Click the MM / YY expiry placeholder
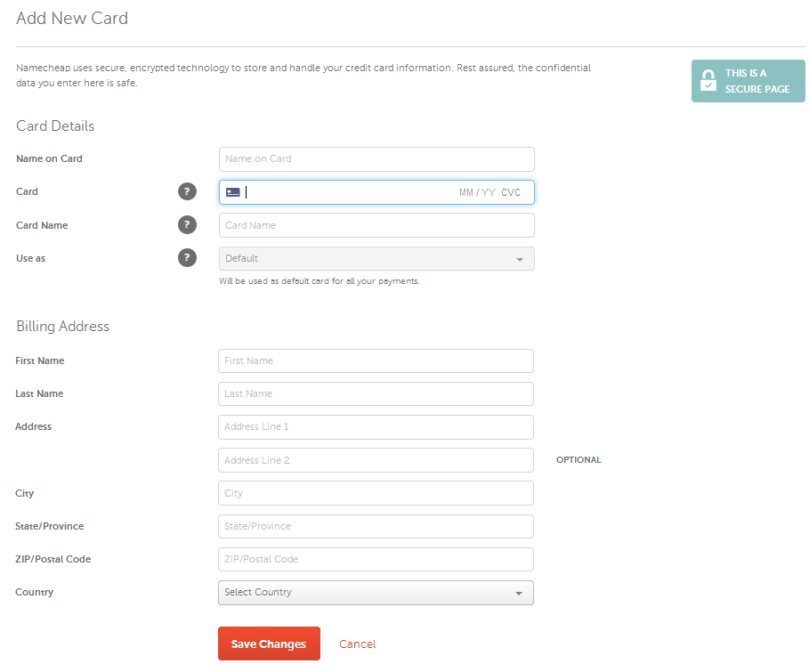The height and width of the screenshot is (672, 809). [477, 192]
